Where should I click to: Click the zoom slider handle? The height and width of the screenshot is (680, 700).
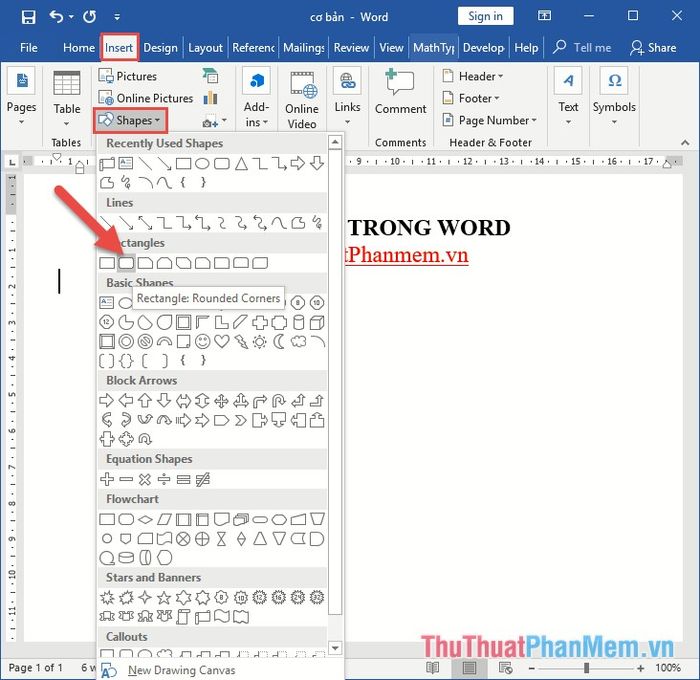point(587,668)
